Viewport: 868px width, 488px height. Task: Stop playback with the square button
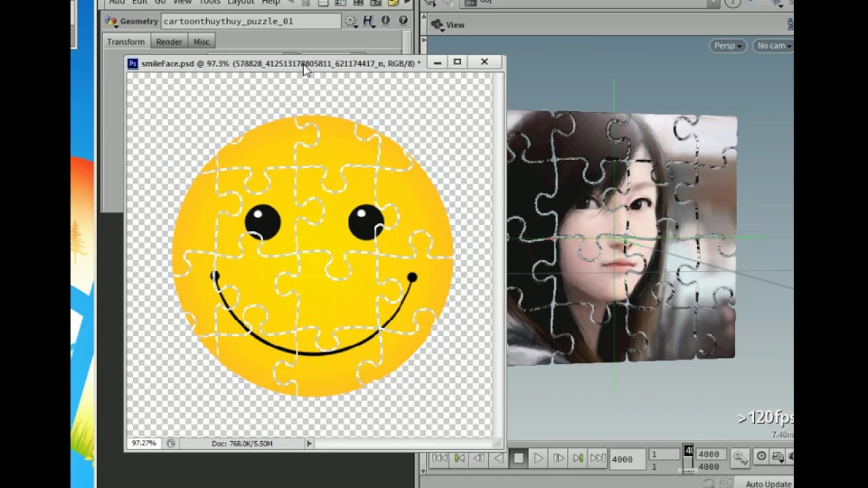[x=519, y=459]
